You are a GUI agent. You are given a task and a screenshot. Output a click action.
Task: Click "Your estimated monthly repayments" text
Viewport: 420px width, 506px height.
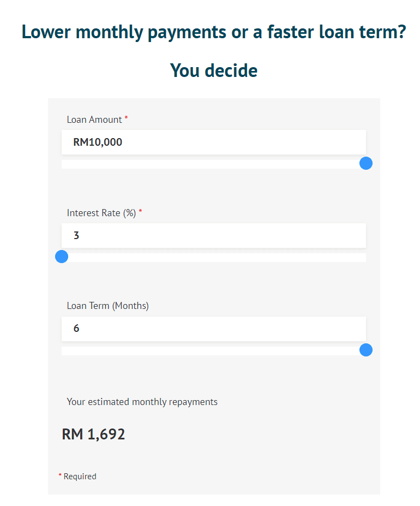(142, 402)
